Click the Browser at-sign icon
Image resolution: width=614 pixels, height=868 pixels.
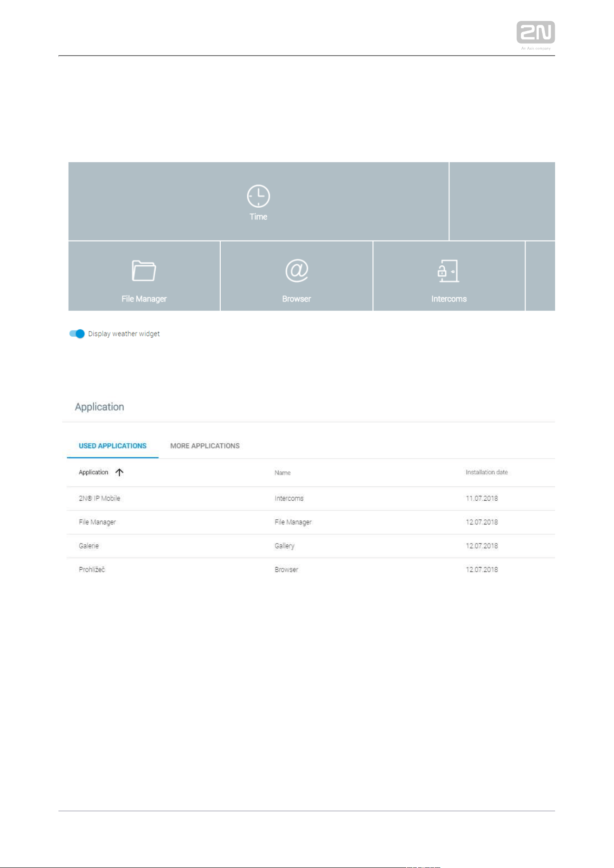pos(297,270)
